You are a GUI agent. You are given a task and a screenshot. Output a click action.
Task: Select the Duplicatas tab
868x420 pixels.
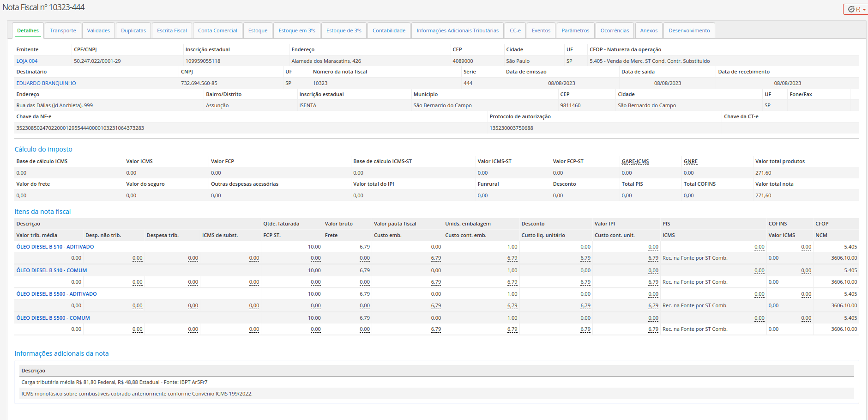pos(133,30)
